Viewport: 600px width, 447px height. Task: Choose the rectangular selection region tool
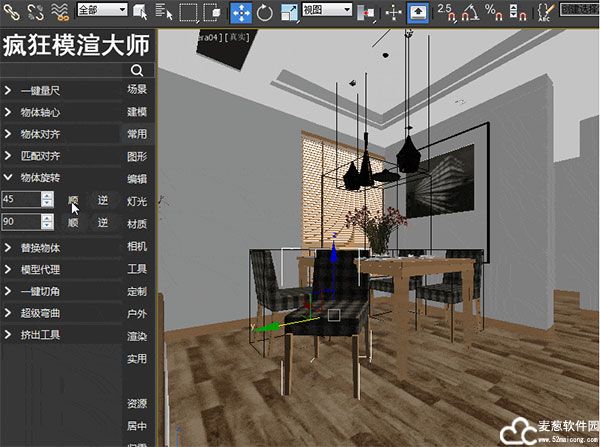tap(188, 12)
